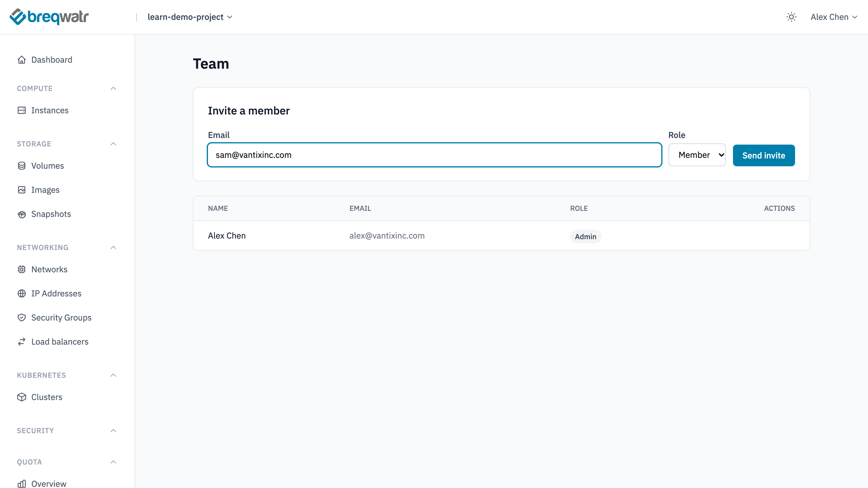Click the EMAIL column header
The image size is (868, 488).
coord(360,208)
